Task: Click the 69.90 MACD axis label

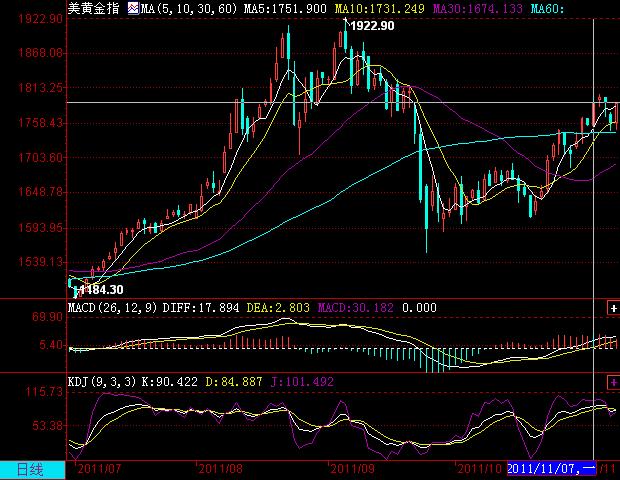Action: pyautogui.click(x=47, y=316)
